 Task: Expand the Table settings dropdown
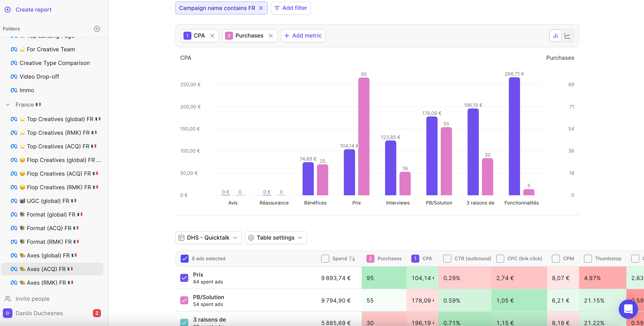[276, 237]
